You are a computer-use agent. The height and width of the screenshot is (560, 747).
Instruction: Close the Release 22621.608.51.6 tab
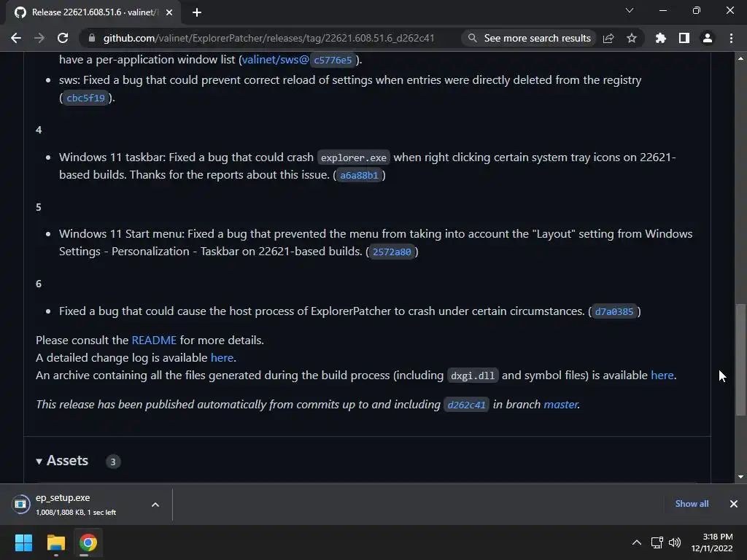(x=169, y=12)
